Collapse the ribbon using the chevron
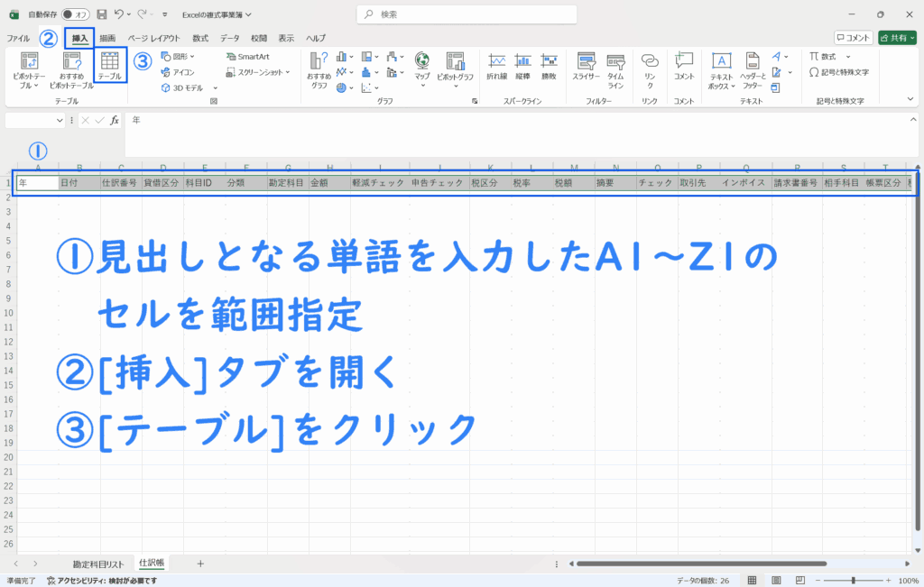Viewport: 924px width, 587px height. coord(910,98)
